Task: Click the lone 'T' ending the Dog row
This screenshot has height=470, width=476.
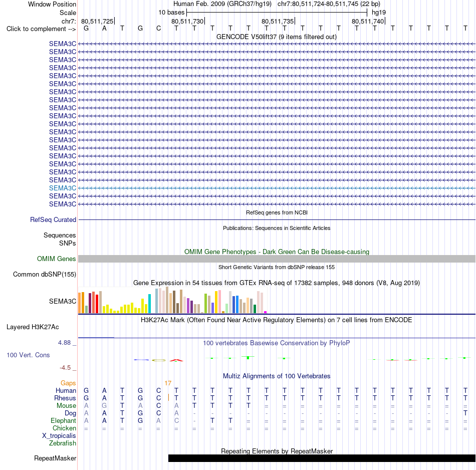Action: point(465,413)
